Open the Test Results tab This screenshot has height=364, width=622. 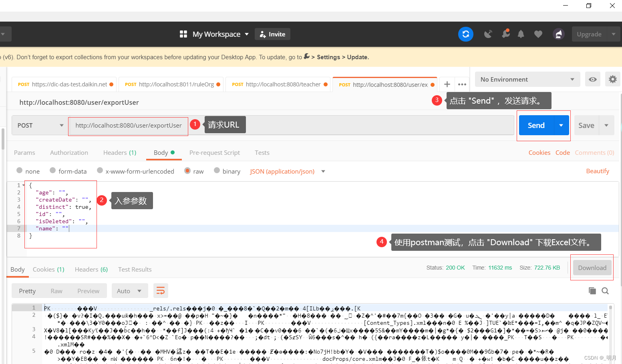click(x=135, y=269)
